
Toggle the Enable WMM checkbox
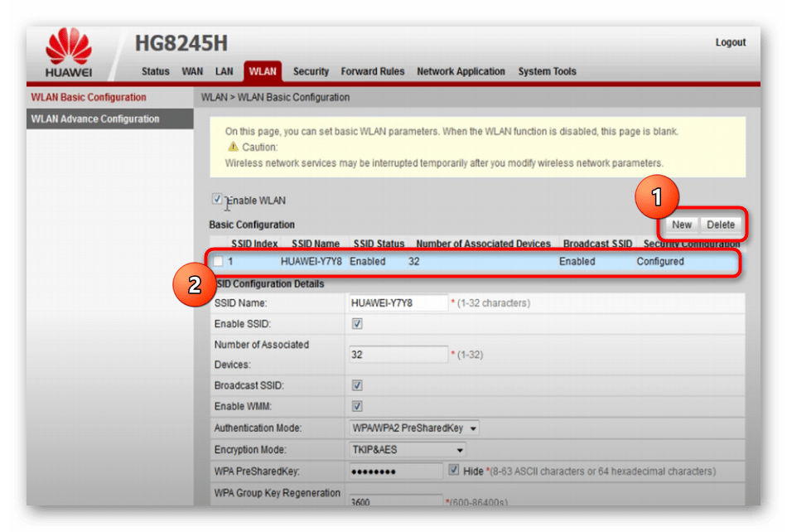pyautogui.click(x=357, y=406)
